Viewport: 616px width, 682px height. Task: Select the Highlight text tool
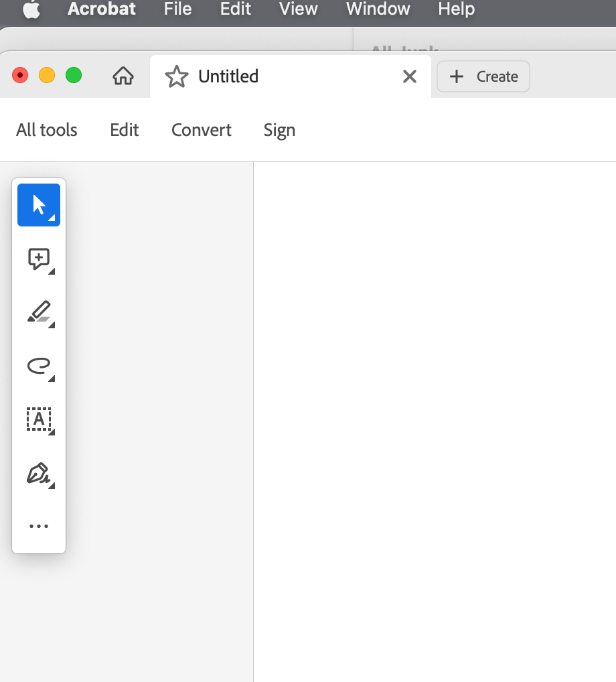click(38, 311)
